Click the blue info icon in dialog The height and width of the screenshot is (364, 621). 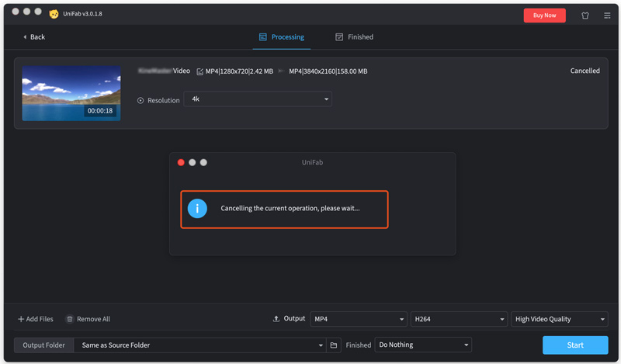(197, 208)
